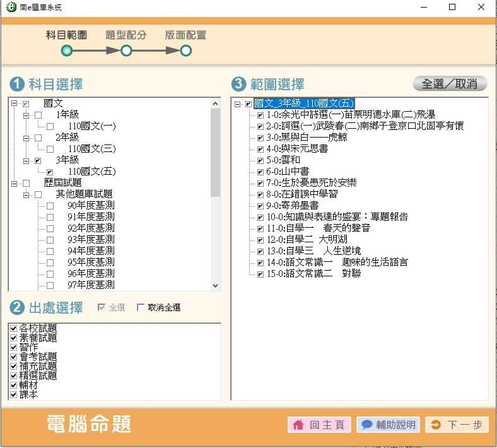Select the 92年度基測 tree label
Image resolution: width=497 pixels, height=448 pixels.
pyautogui.click(x=91, y=228)
